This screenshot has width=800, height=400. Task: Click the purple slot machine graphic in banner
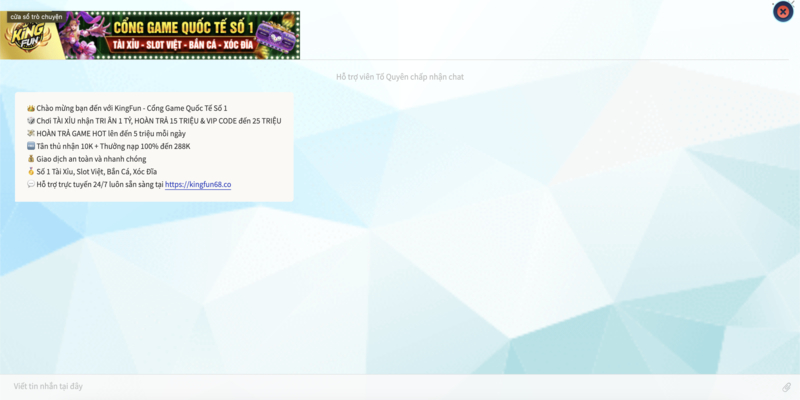[276, 37]
